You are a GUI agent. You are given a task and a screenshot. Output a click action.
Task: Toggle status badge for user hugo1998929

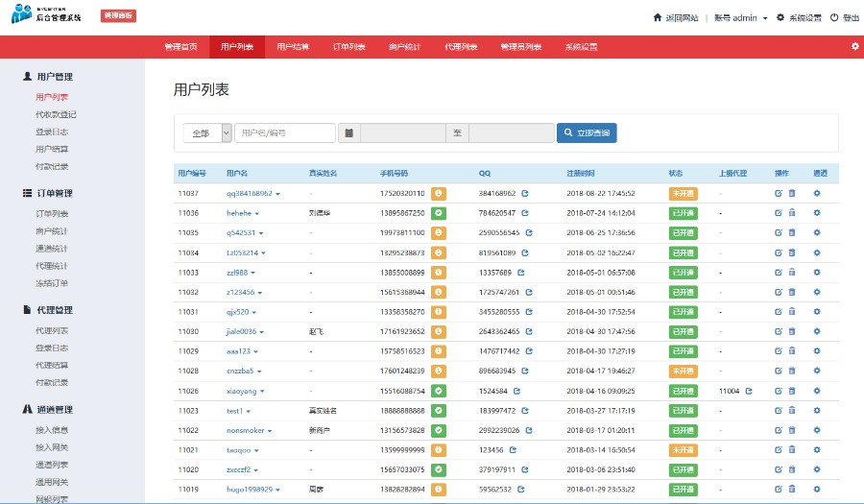pos(683,490)
